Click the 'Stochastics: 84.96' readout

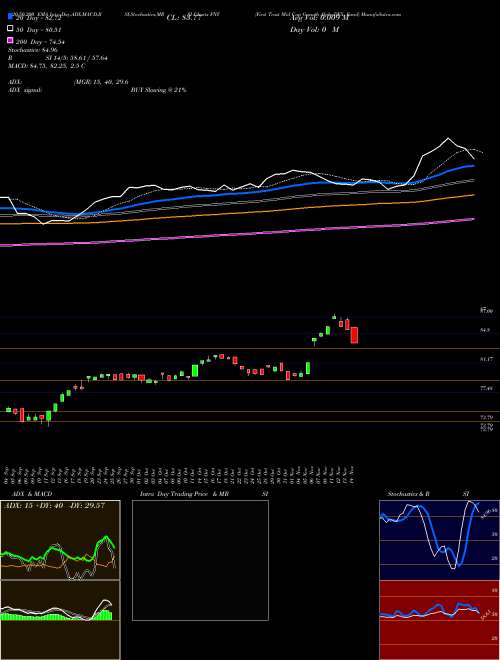click(33, 50)
